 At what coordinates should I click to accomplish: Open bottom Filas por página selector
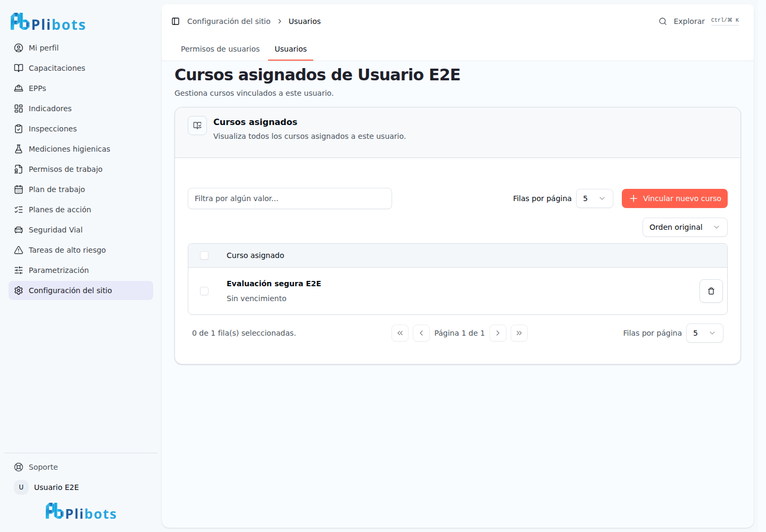[705, 333]
